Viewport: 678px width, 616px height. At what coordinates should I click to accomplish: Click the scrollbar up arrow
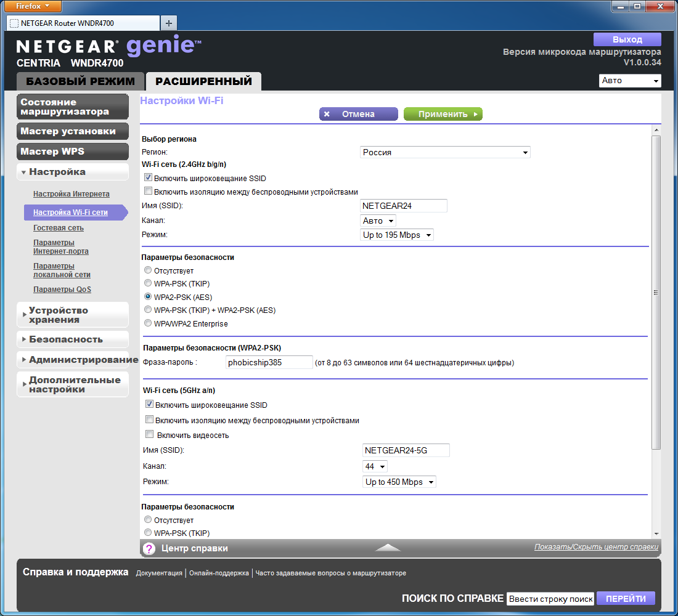coord(656,130)
